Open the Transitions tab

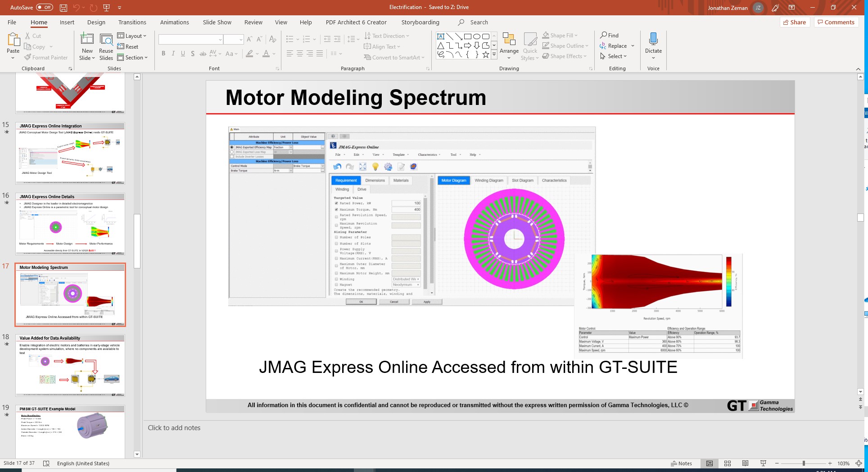[132, 22]
